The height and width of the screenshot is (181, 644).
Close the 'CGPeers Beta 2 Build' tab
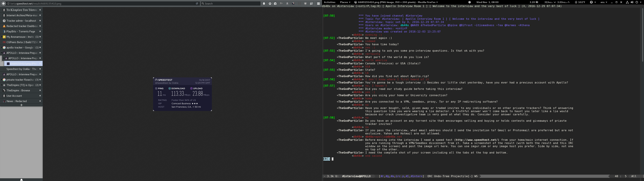(x=40, y=42)
